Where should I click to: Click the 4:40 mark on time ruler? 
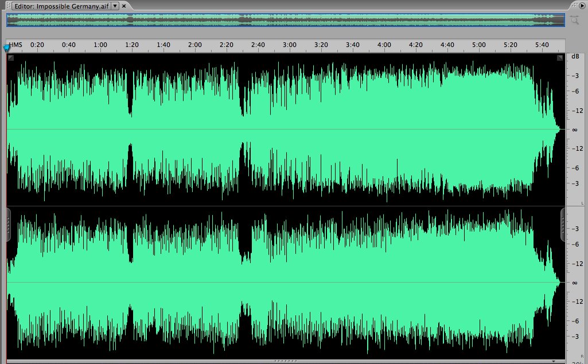(x=447, y=45)
